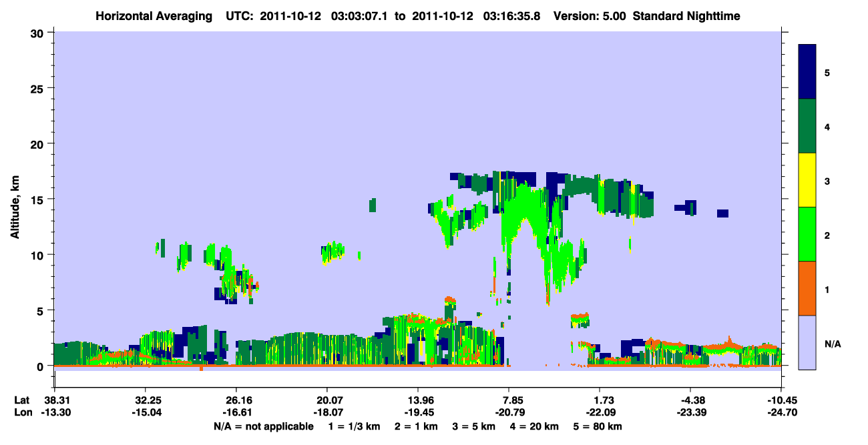Click the y-axis tick label 5

point(41,310)
